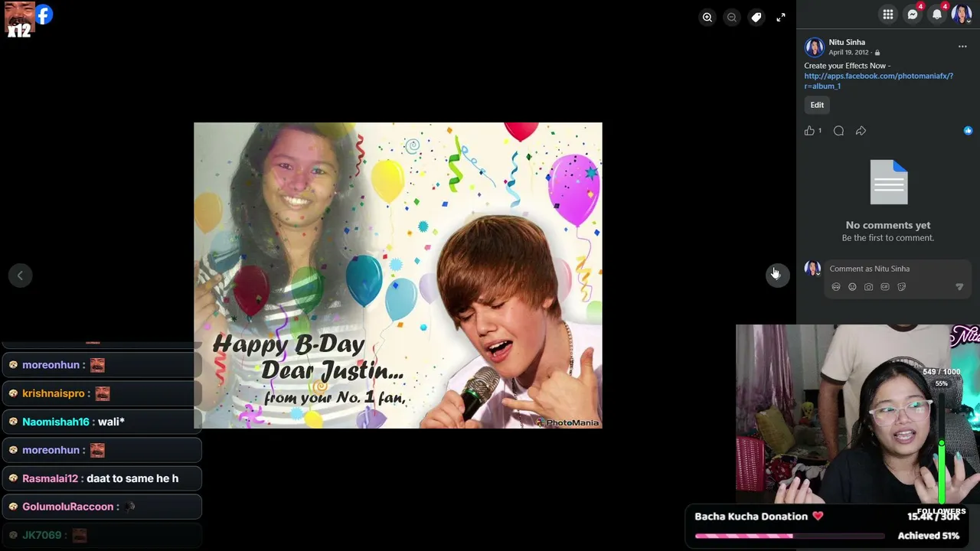Click the 'Bacha Kucha Donation' label
The image size is (980, 551).
click(751, 517)
